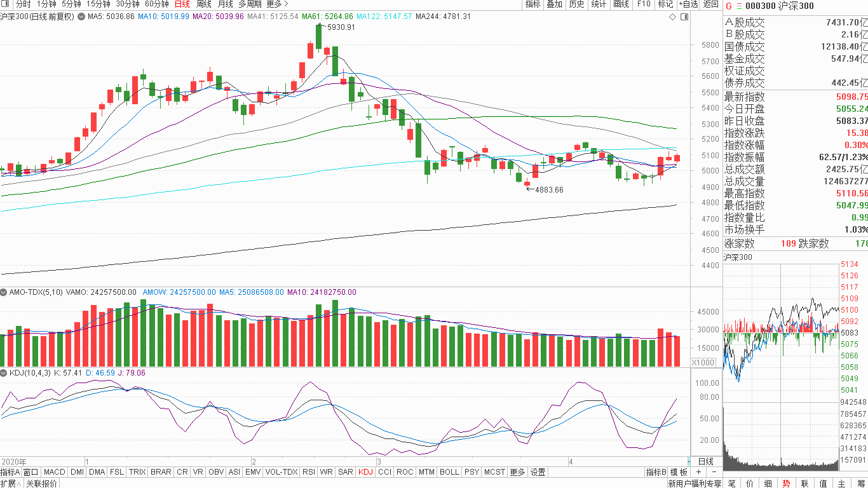Select 联 tab in side panel
This screenshot has height=488, width=868.
[805, 484]
